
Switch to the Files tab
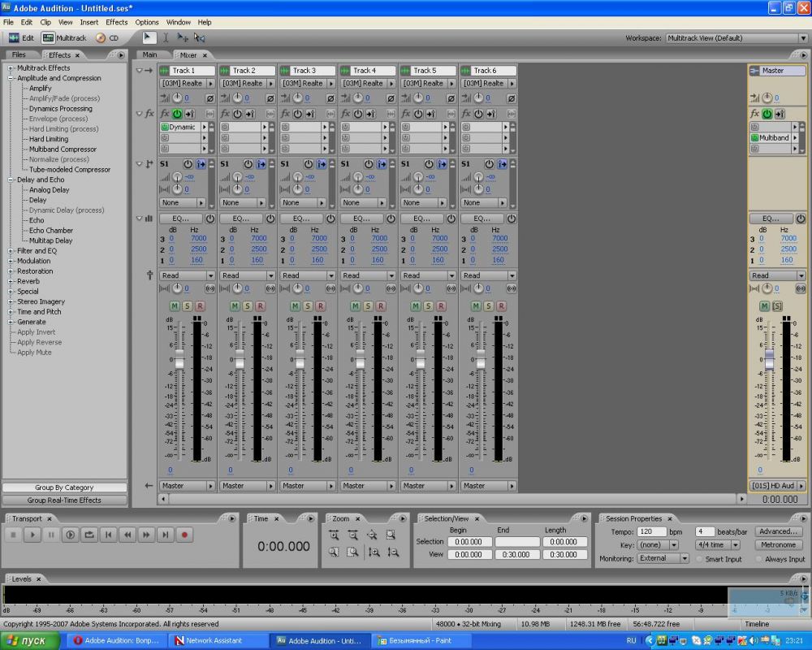click(19, 54)
